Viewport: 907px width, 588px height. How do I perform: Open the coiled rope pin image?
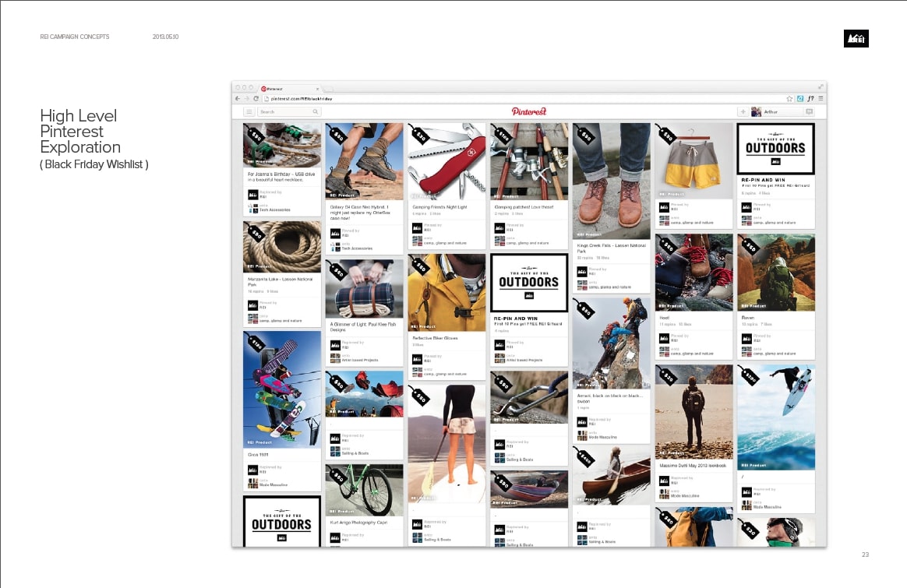coord(282,246)
